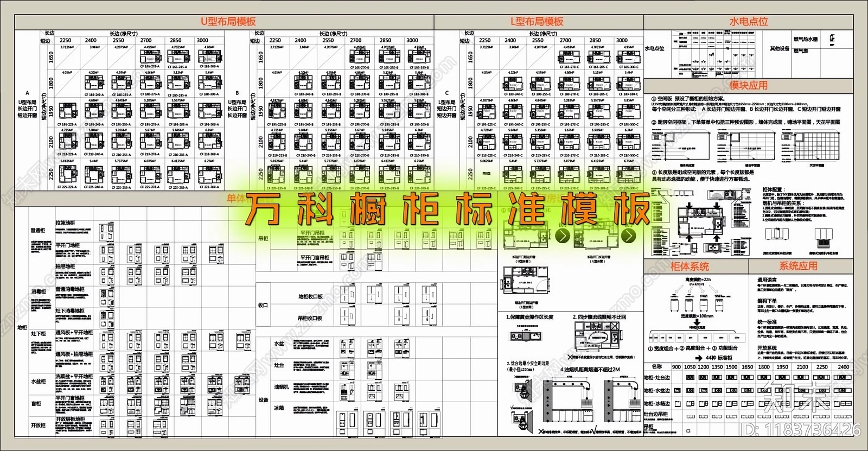Click the right green arrow button
This screenshot has height=451, width=868.
pos(628,236)
